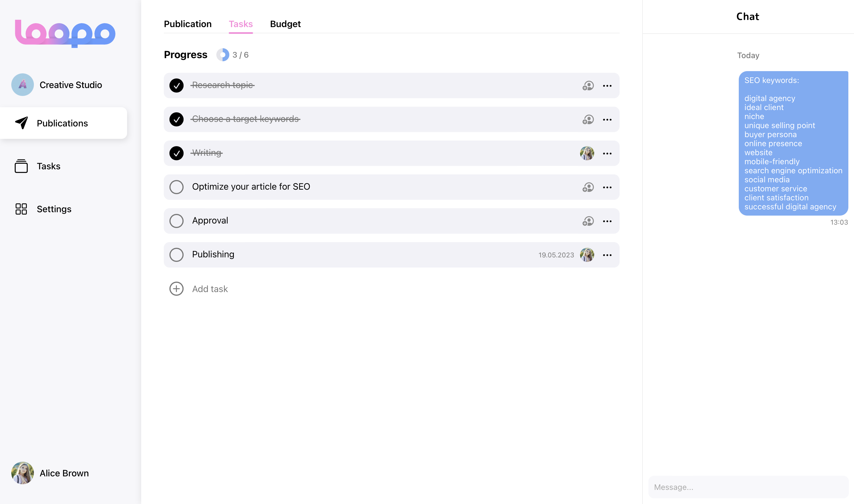Click the assign user icon on Research topic
This screenshot has width=854, height=504.
click(x=588, y=86)
